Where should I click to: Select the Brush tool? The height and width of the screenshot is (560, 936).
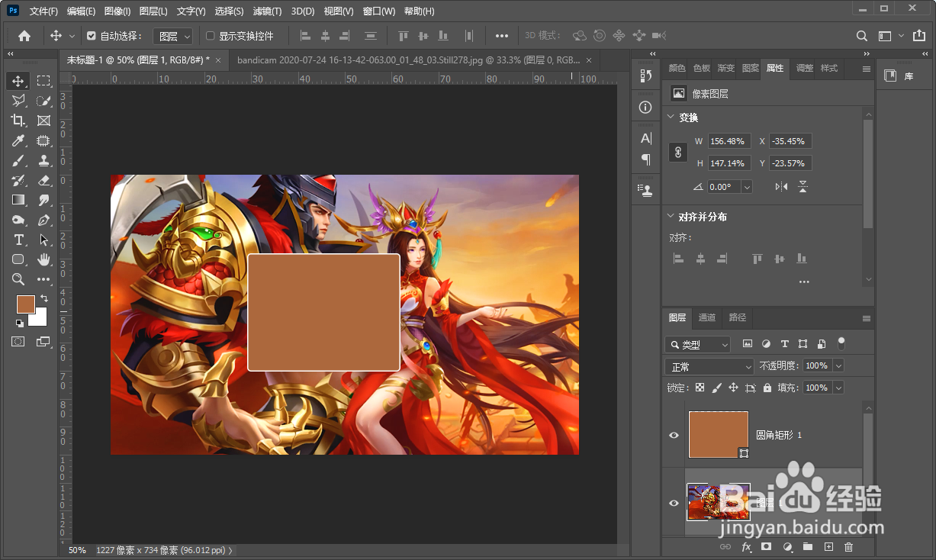point(18,160)
